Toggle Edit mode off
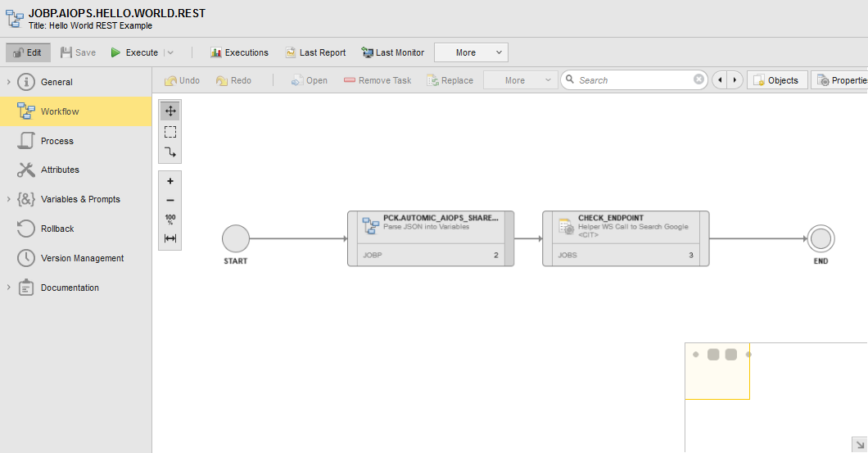 28,52
